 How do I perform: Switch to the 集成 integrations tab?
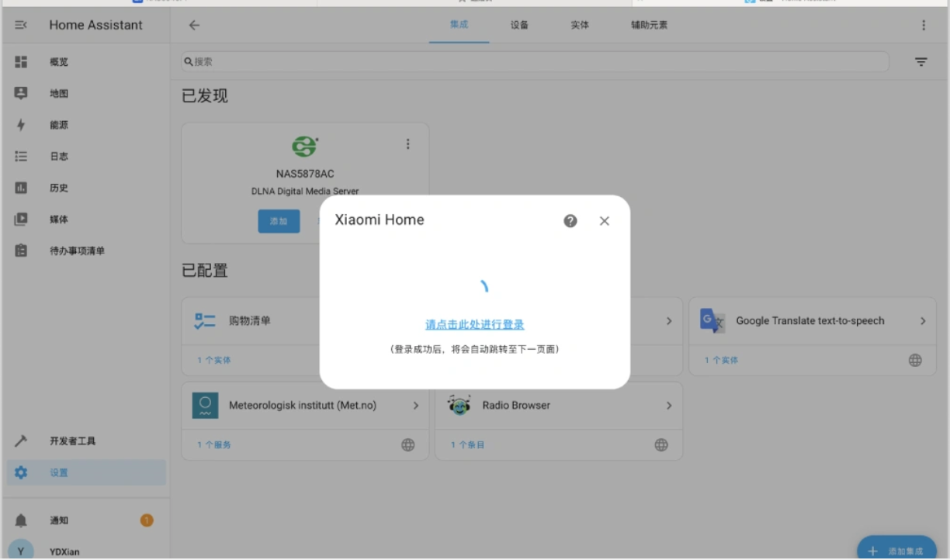[459, 25]
